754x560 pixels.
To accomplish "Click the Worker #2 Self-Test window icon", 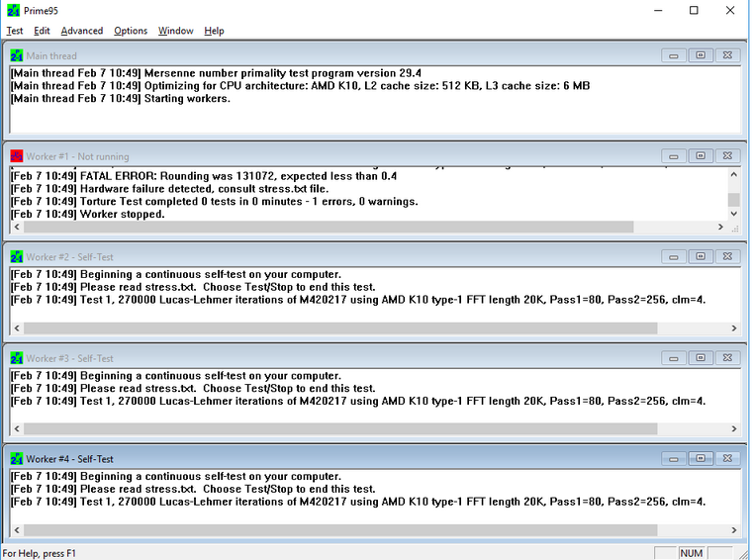I will tap(17, 257).
